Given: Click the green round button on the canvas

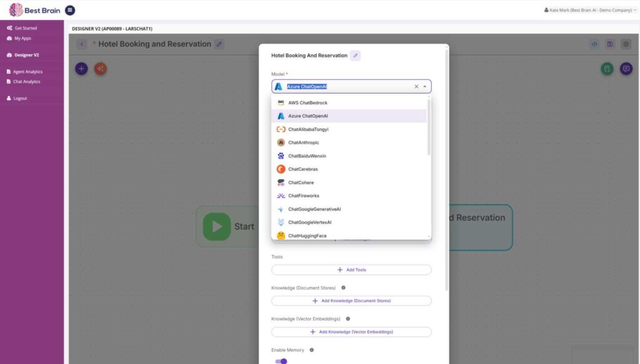Looking at the screenshot, I should point(607,69).
